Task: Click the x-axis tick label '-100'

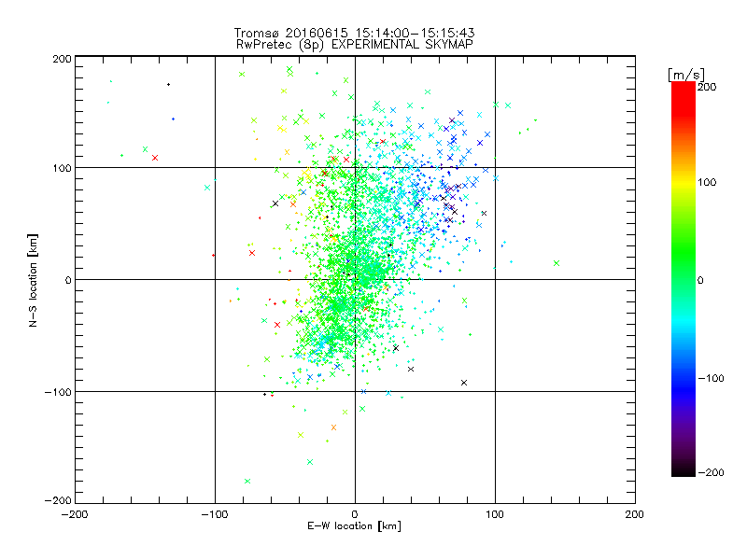Action: point(215,514)
